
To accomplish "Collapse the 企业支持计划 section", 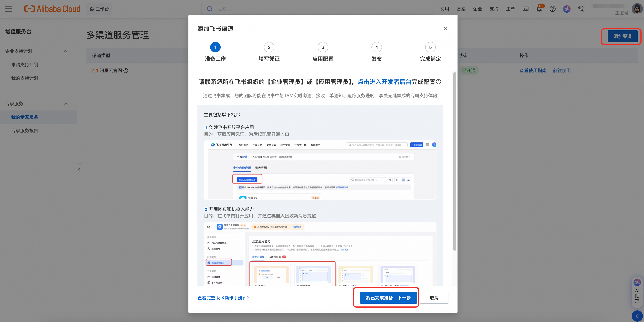I will (66, 51).
